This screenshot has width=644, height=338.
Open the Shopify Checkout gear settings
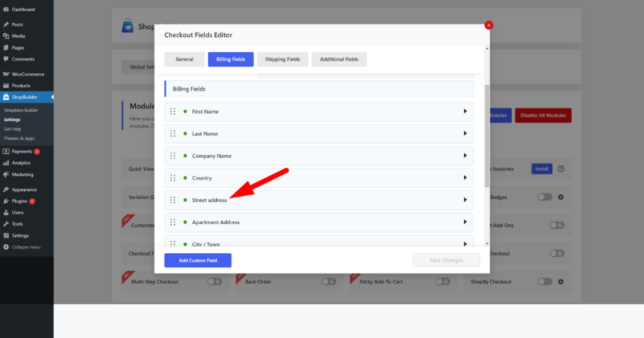(560, 282)
